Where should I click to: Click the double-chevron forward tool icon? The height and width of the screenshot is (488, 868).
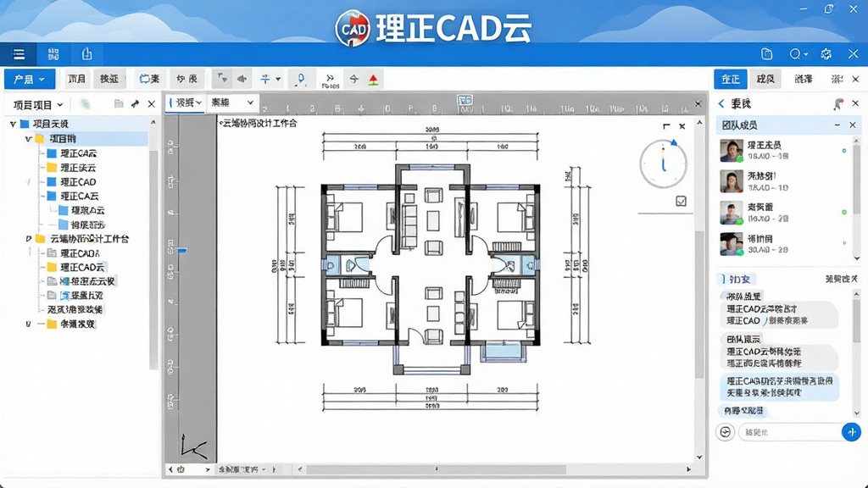pos(331,79)
